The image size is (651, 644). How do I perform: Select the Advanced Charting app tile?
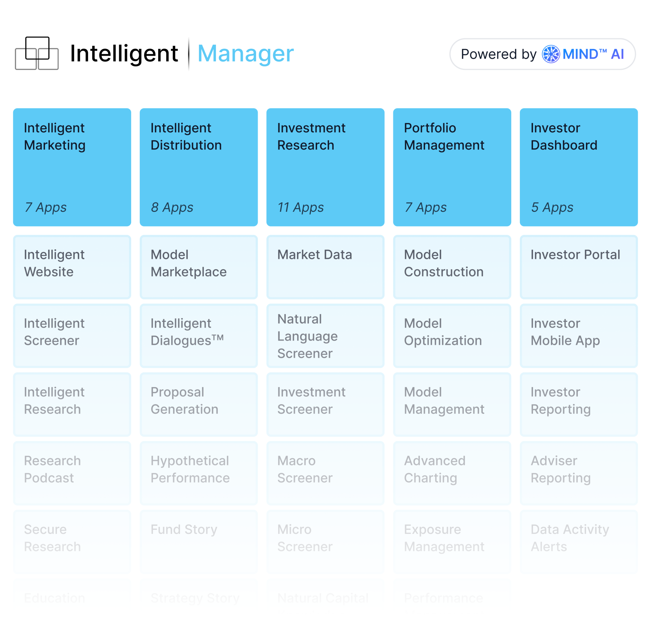click(x=452, y=473)
